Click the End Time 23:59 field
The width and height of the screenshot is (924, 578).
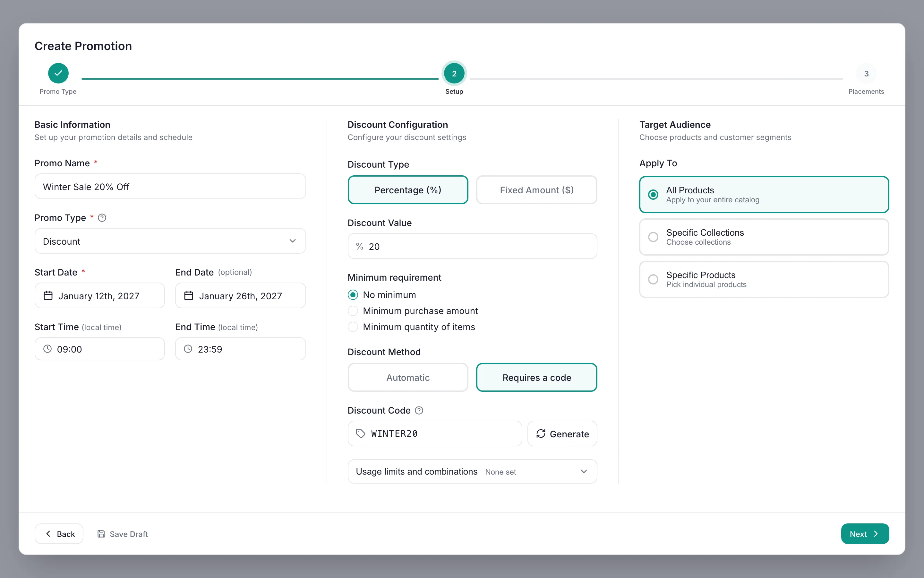point(241,349)
